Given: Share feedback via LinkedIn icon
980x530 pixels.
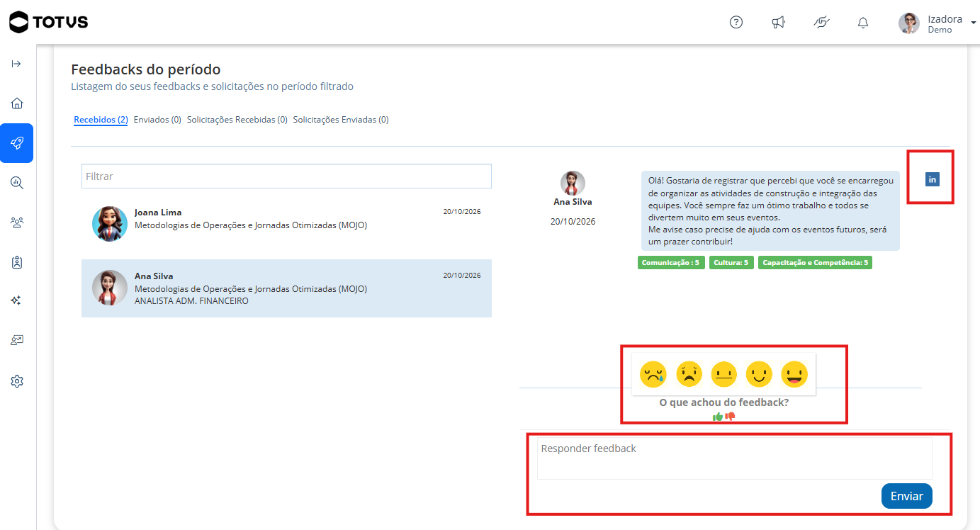Looking at the screenshot, I should [x=933, y=179].
